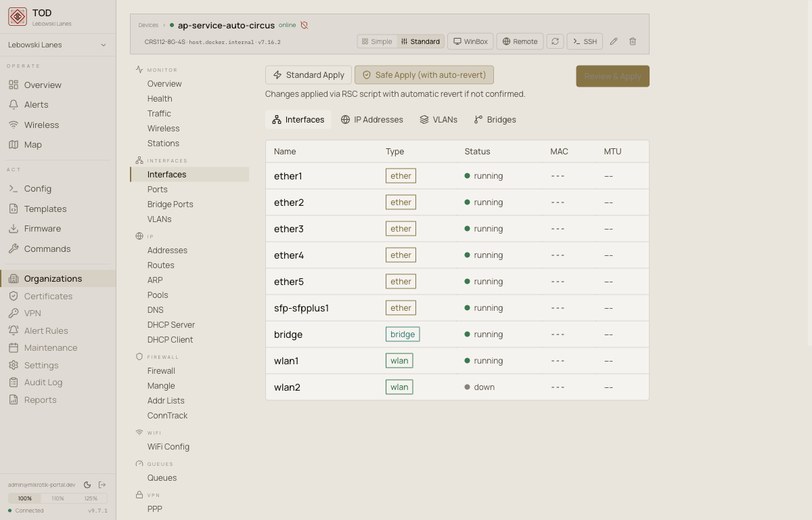Click the Review & Apply button
Image resolution: width=812 pixels, height=520 pixels.
[612, 76]
